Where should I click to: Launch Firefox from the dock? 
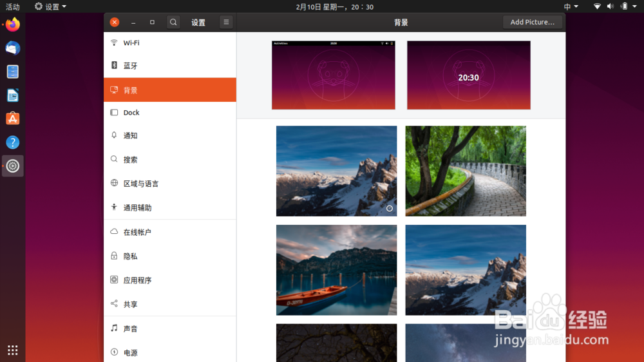tap(13, 24)
